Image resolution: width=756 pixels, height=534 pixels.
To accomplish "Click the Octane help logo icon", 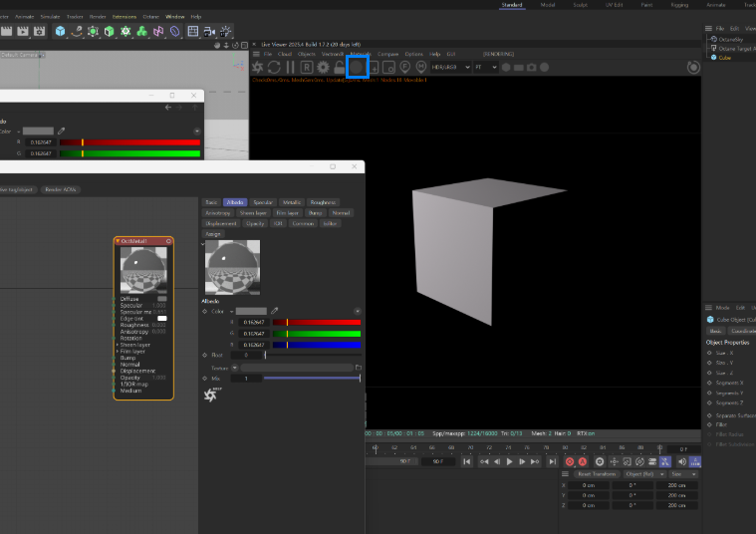I will (210, 395).
